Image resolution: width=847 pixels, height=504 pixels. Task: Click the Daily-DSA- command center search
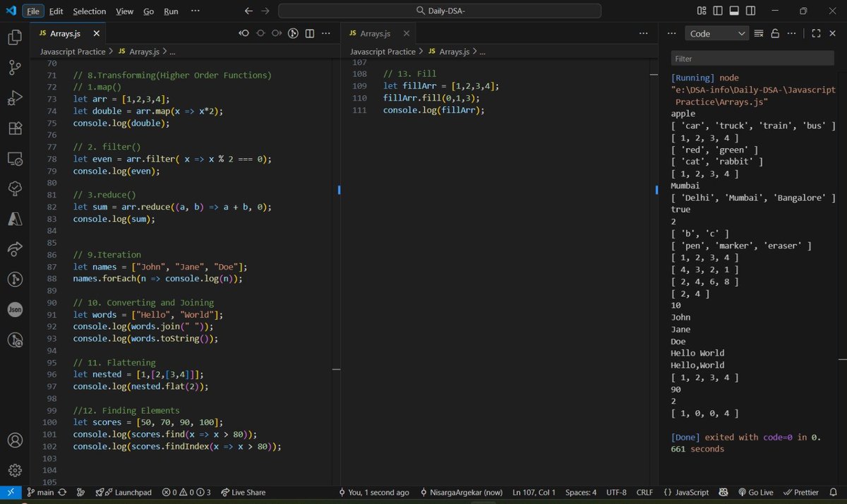[x=440, y=11]
